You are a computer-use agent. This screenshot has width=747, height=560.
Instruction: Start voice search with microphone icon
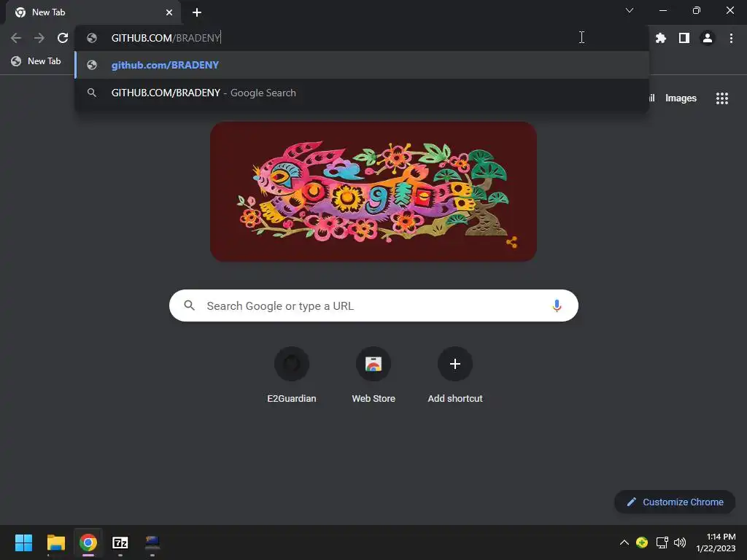(557, 306)
